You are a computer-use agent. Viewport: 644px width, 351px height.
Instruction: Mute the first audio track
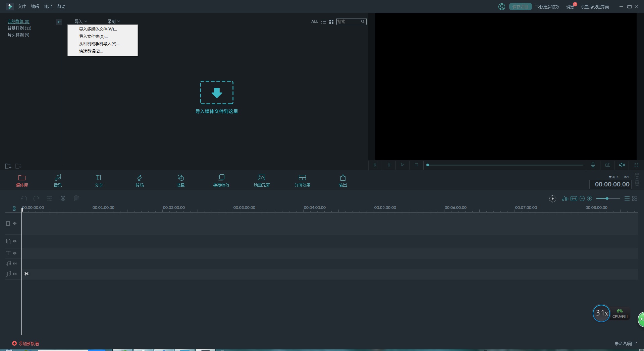pyautogui.click(x=15, y=264)
